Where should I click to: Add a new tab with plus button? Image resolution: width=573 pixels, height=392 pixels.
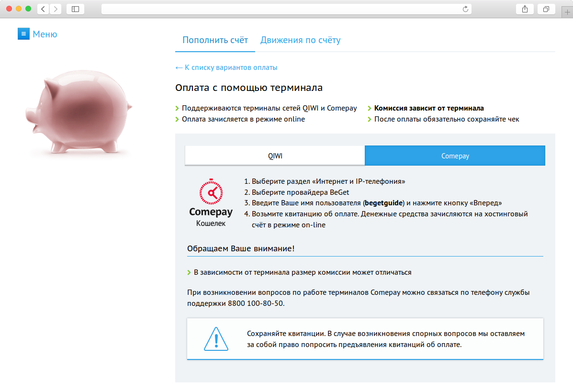coord(567,12)
